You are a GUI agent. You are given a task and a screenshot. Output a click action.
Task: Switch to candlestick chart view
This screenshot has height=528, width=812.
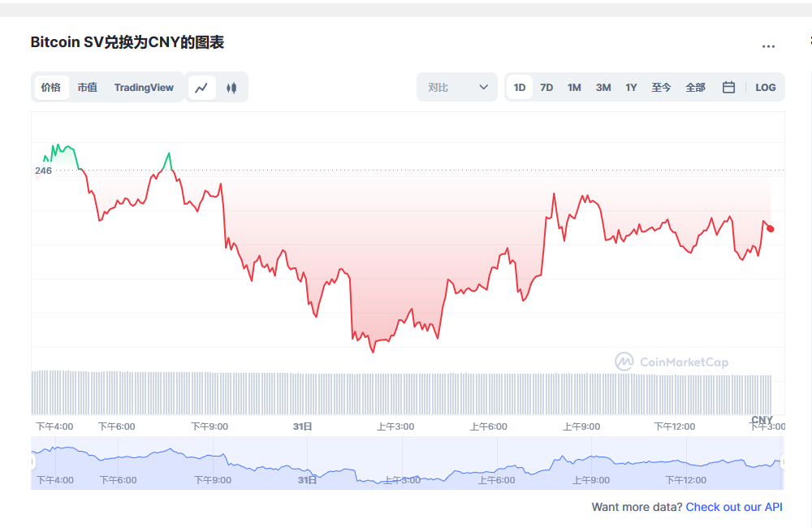231,87
